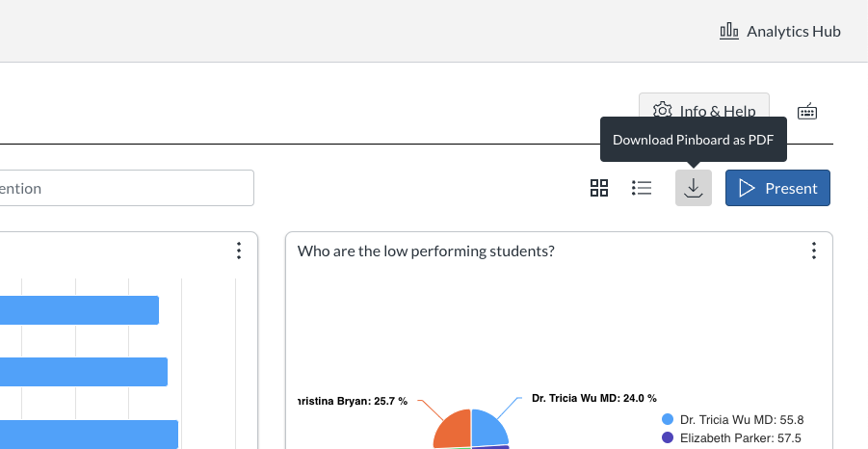Show keyboard shortcuts via keyboard icon

coord(807,112)
